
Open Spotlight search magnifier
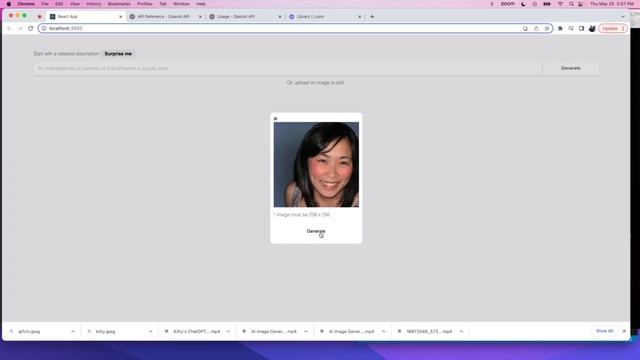[x=571, y=4]
